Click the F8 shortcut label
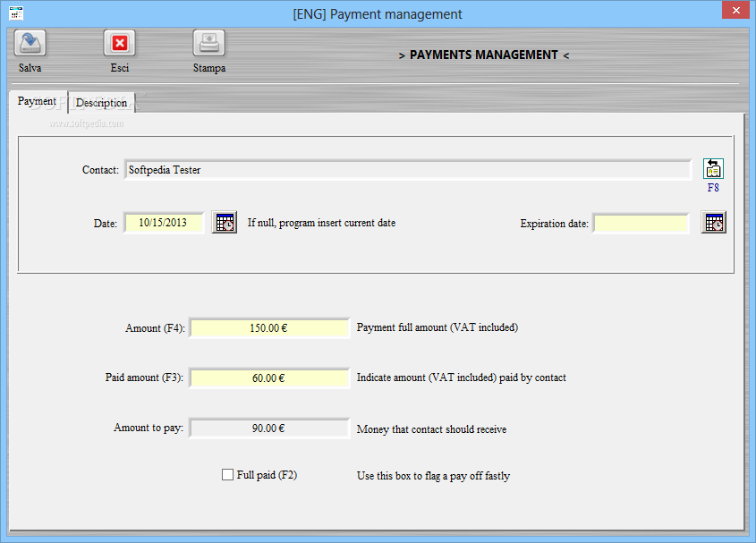Screen dimensions: 756x543 (713, 188)
